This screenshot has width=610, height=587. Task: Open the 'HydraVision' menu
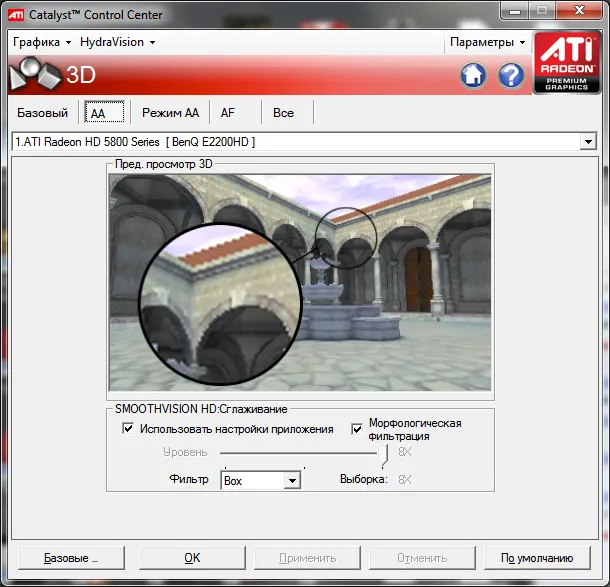(117, 42)
